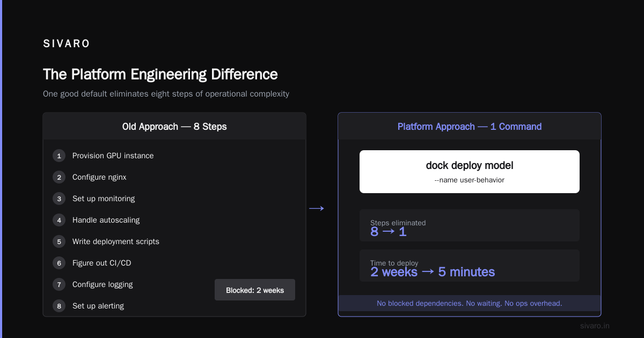Screen dimensions: 644x338
Task: Select "Set up monitoring" step text
Action: point(104,199)
